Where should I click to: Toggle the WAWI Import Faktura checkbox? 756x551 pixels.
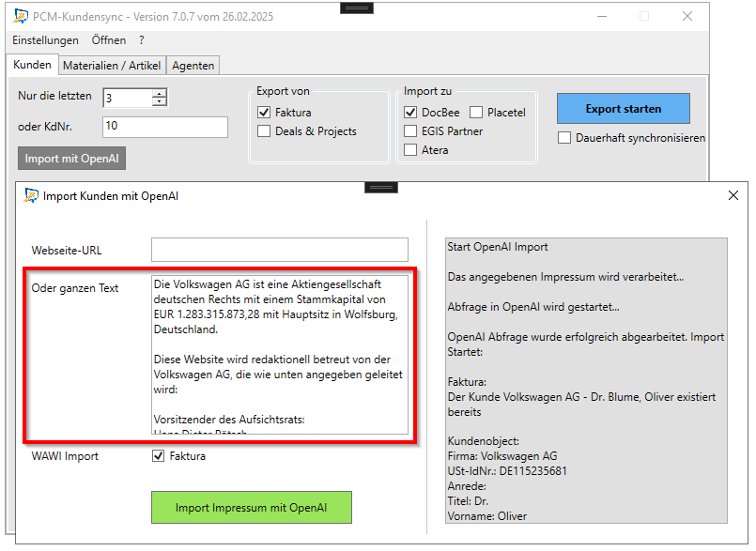158,456
